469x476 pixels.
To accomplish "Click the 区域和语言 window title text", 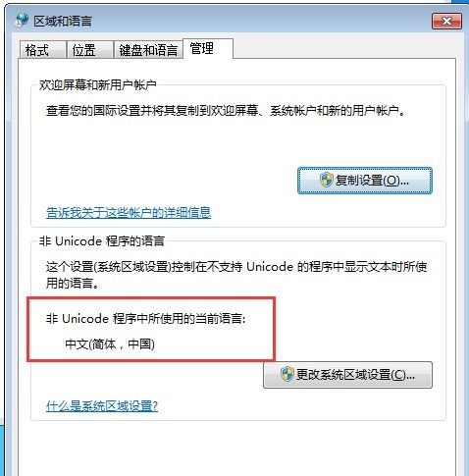I will [x=63, y=21].
